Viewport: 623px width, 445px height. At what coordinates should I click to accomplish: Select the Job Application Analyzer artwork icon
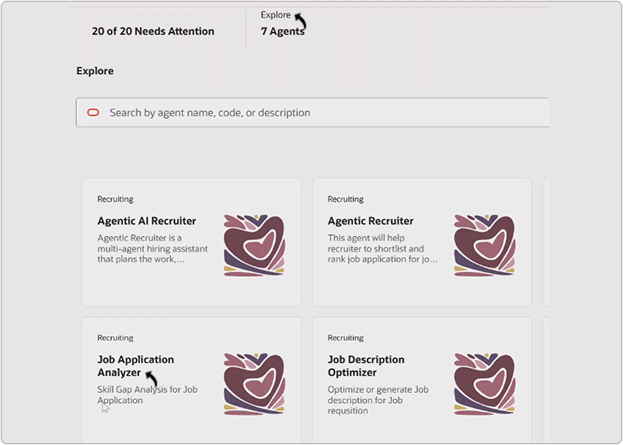(x=254, y=384)
